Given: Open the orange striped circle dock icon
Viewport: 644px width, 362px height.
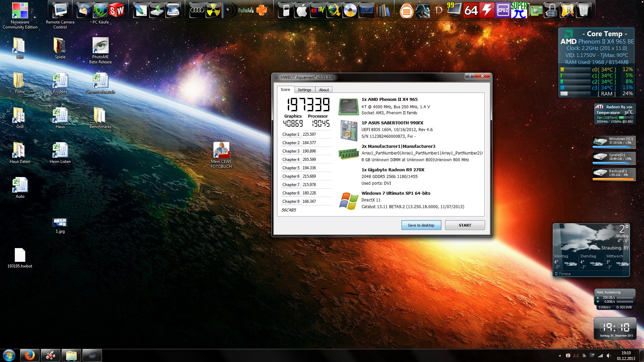Looking at the screenshot, I should point(407,11).
